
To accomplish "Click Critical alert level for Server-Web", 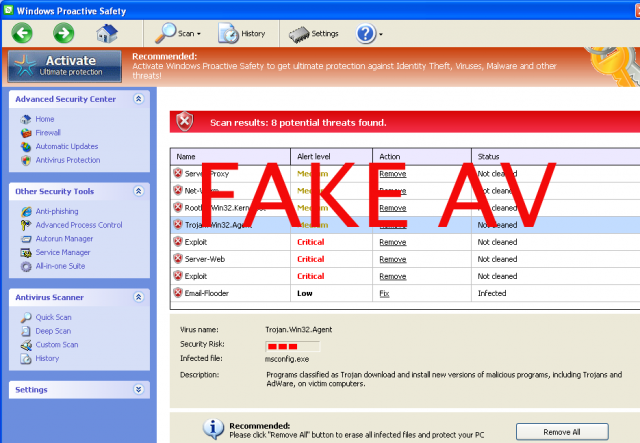I will pyautogui.click(x=311, y=259).
